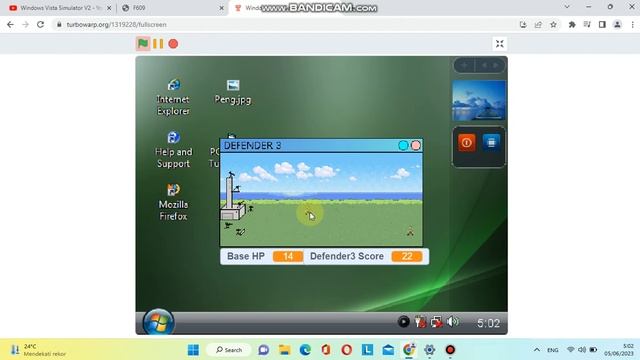Viewport: 640px width, 360px height.
Task: Click the Wi-Fi icon in the system tray
Action: coord(571,350)
